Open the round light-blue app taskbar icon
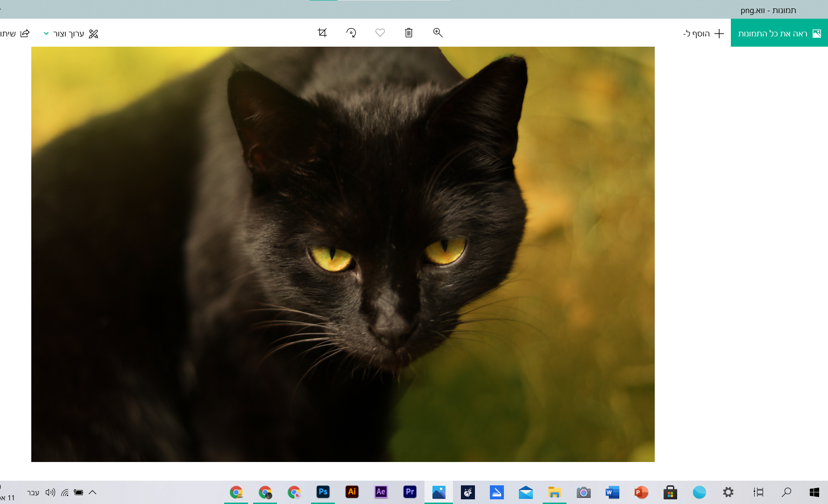Screen dimensions: 828x504 [700, 492]
